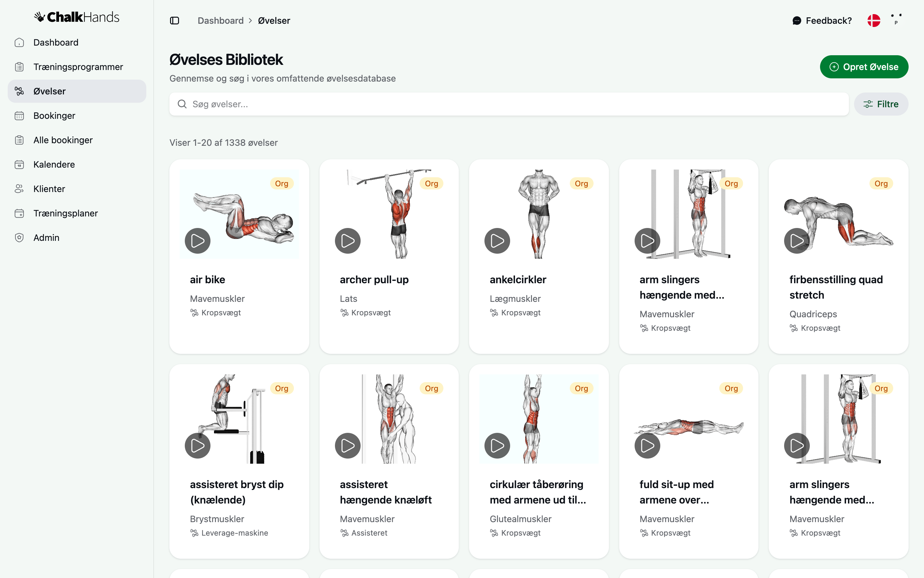The height and width of the screenshot is (578, 924).
Task: Open the assisteret bryst dip (knælende) title
Action: click(x=237, y=492)
